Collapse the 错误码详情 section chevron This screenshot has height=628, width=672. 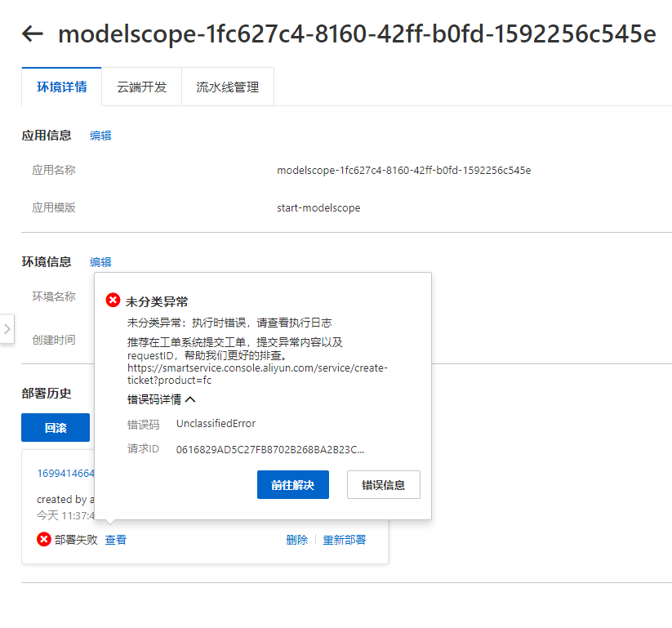pos(190,400)
